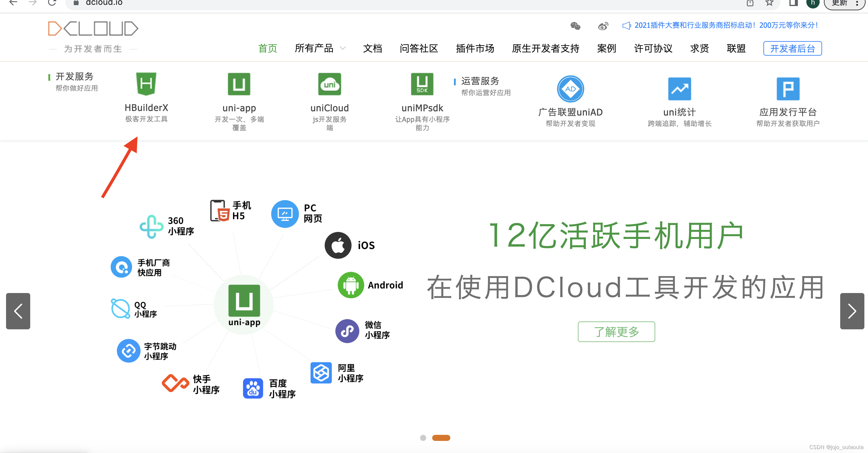Open the uni统计 chart icon
The image size is (868, 453).
pos(679,89)
